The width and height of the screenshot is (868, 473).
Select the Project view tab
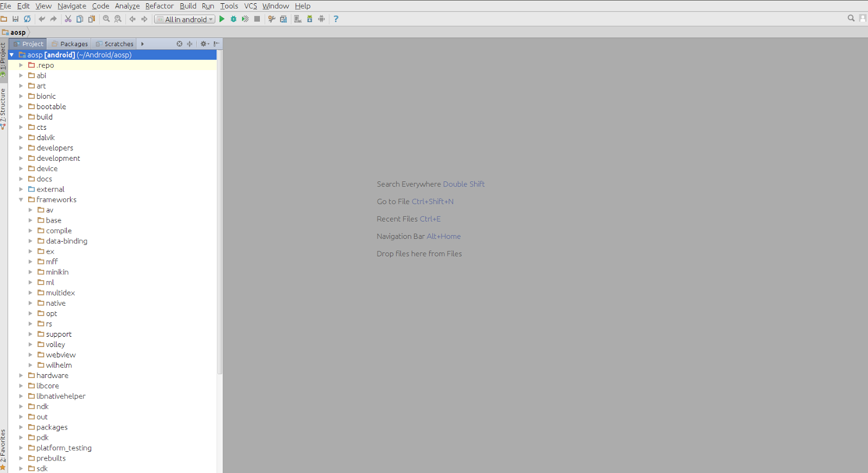(28, 44)
